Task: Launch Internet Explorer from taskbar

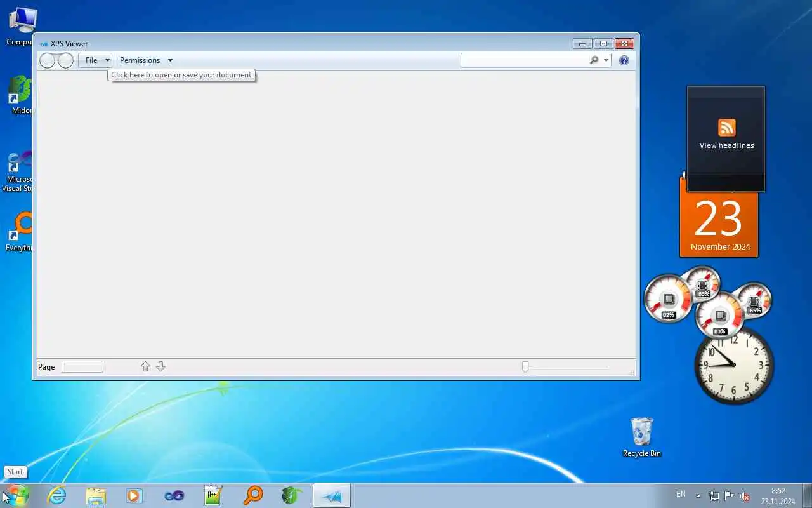Action: coord(57,495)
